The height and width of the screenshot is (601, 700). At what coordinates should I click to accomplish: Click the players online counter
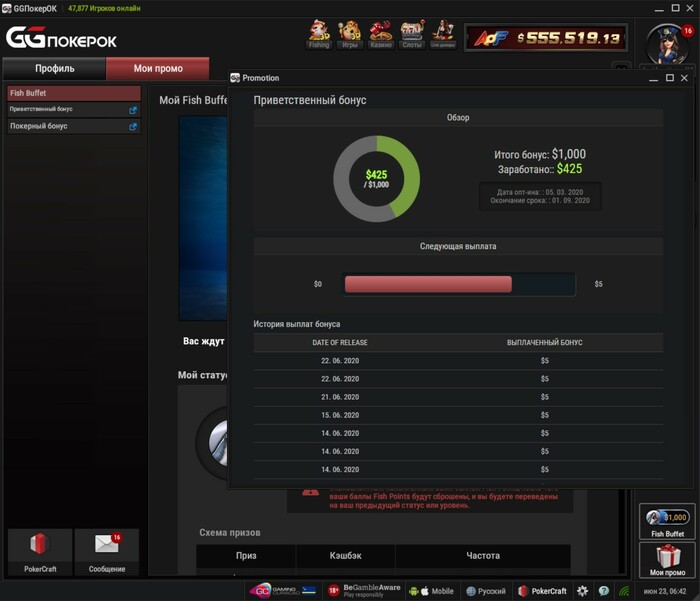[104, 8]
